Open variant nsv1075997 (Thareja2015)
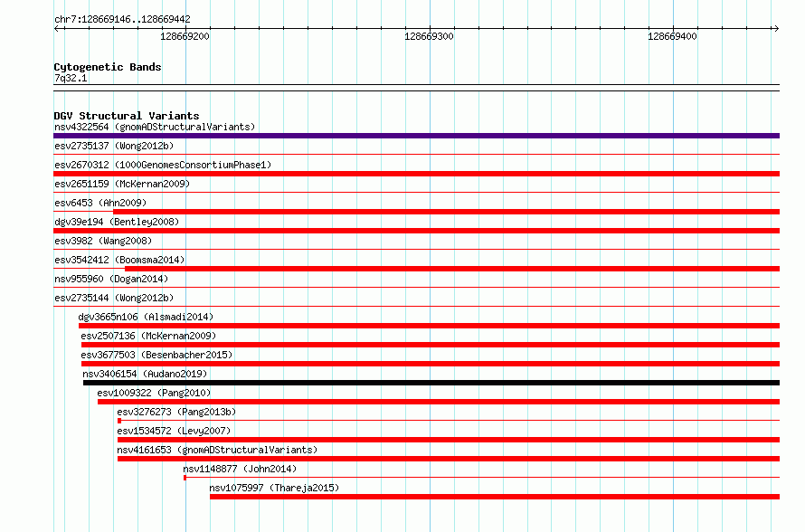Screen dimensions: 805x532 point(274,488)
